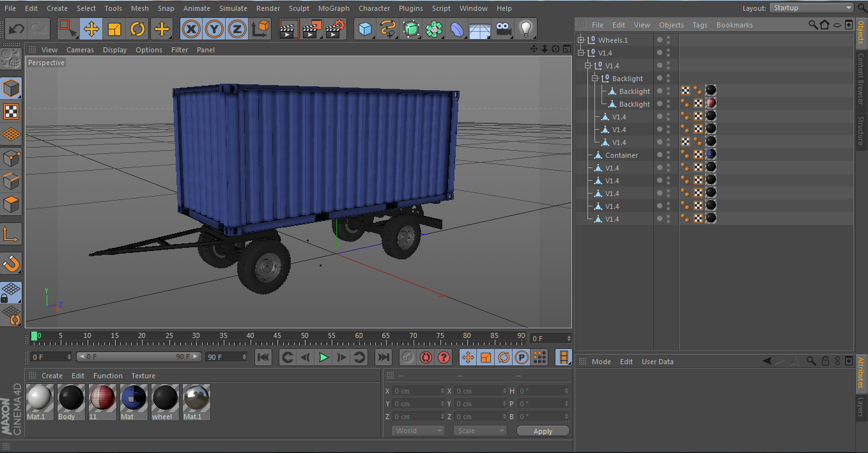This screenshot has height=453, width=868.
Task: Select the blue Mat material swatch
Action: coord(134,398)
